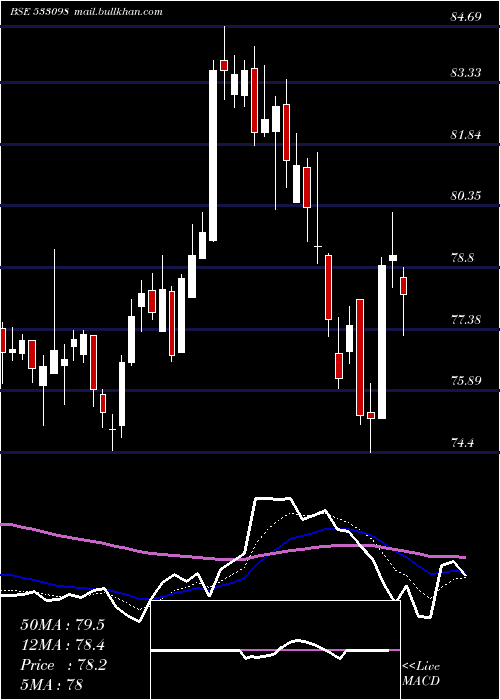Click the 50MA : 79.5 readout
500x700 pixels.
click(x=62, y=625)
